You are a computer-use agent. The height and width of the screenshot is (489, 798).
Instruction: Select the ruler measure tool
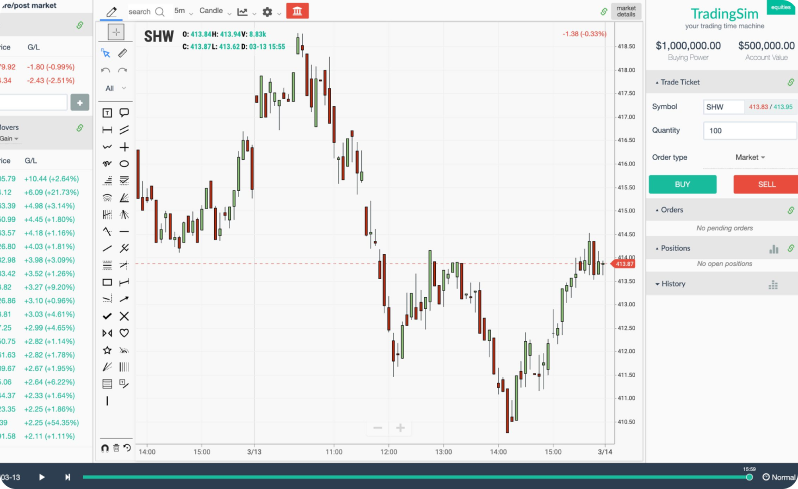coord(123,53)
